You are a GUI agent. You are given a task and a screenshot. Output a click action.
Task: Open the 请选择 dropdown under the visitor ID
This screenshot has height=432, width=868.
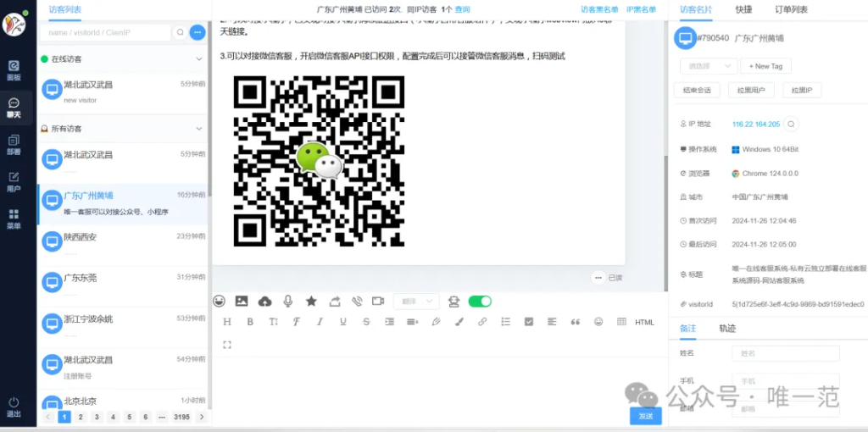(x=709, y=66)
